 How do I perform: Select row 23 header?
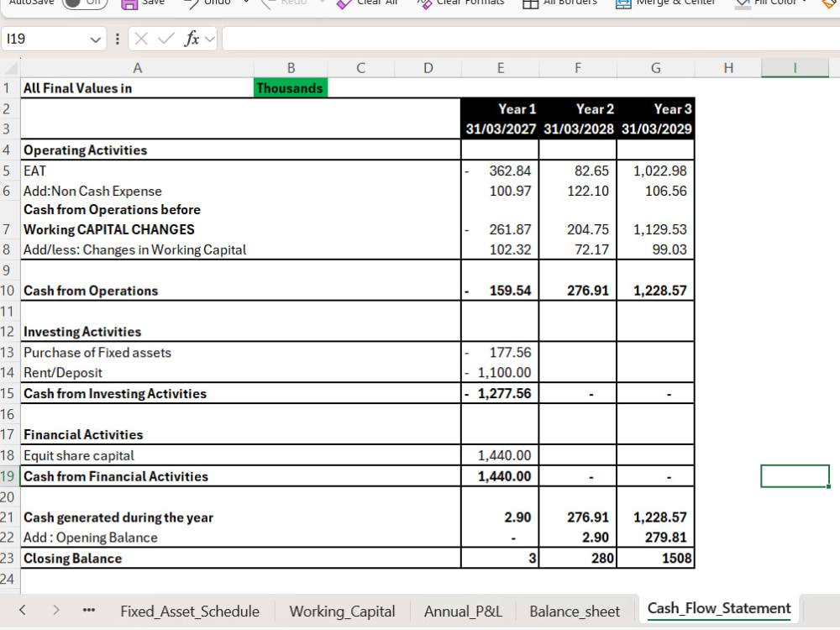(8, 559)
